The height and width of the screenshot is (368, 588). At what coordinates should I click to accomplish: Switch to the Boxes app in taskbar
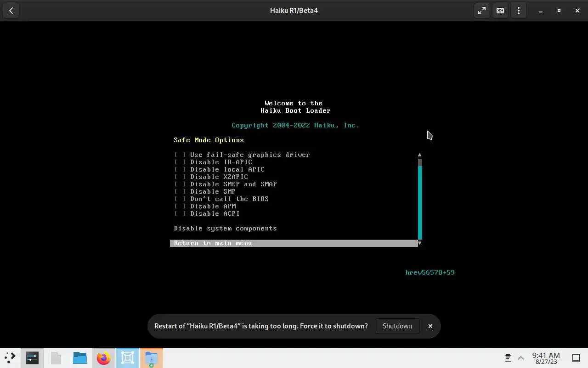coord(128,358)
